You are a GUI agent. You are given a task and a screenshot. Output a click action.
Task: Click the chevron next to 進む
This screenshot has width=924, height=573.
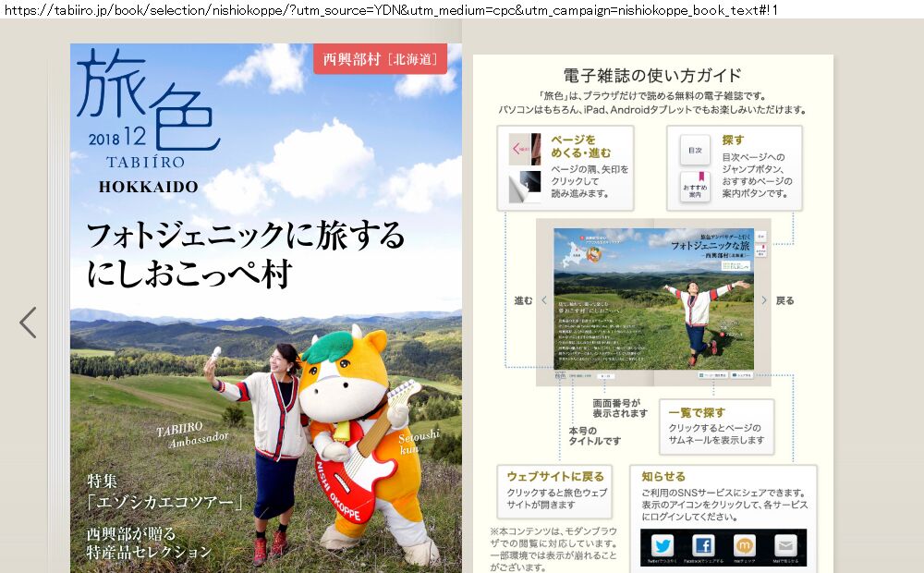coord(544,300)
